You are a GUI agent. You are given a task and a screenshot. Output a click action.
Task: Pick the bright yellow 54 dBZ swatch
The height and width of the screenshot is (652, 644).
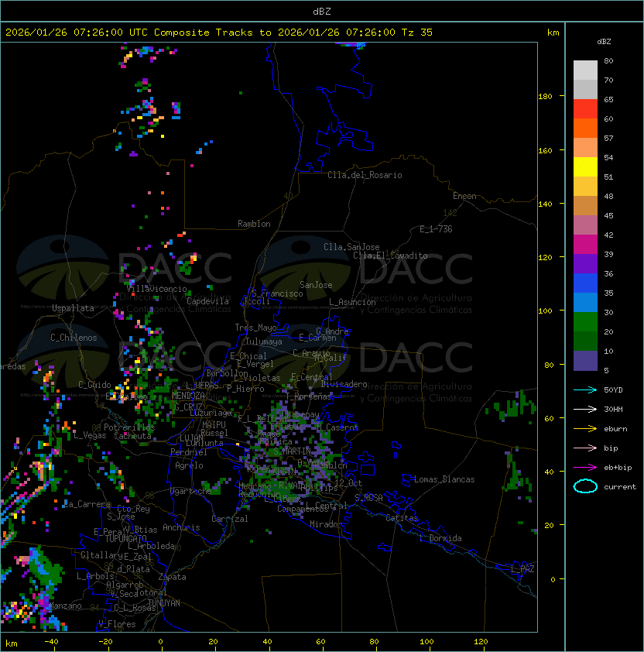tap(585, 166)
